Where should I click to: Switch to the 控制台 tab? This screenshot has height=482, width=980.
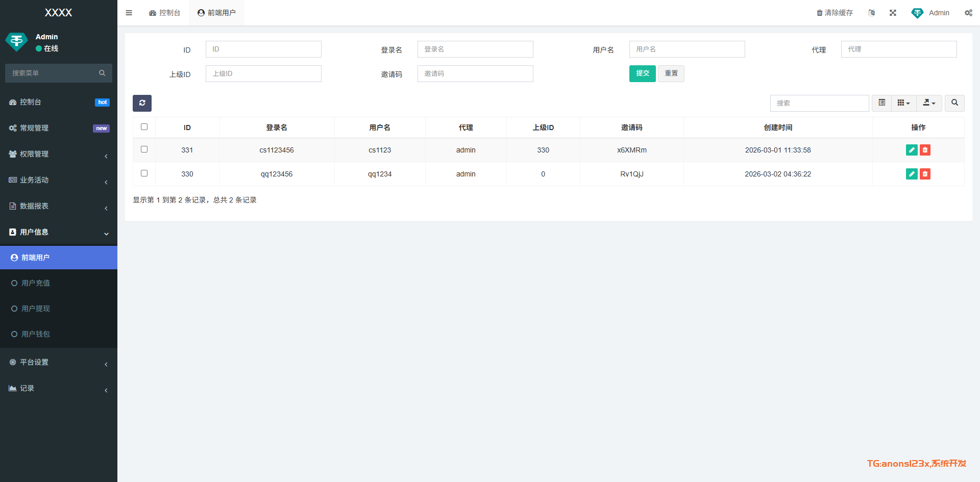pos(165,13)
